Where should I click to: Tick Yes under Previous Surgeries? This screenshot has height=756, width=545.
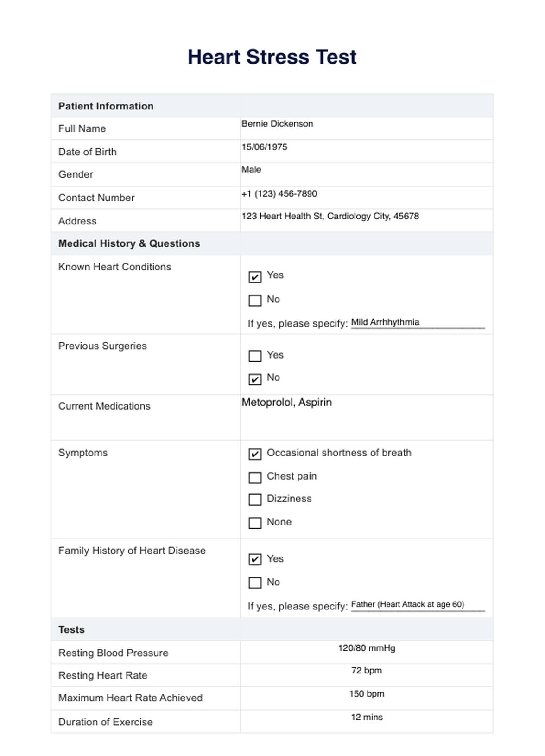pyautogui.click(x=255, y=356)
